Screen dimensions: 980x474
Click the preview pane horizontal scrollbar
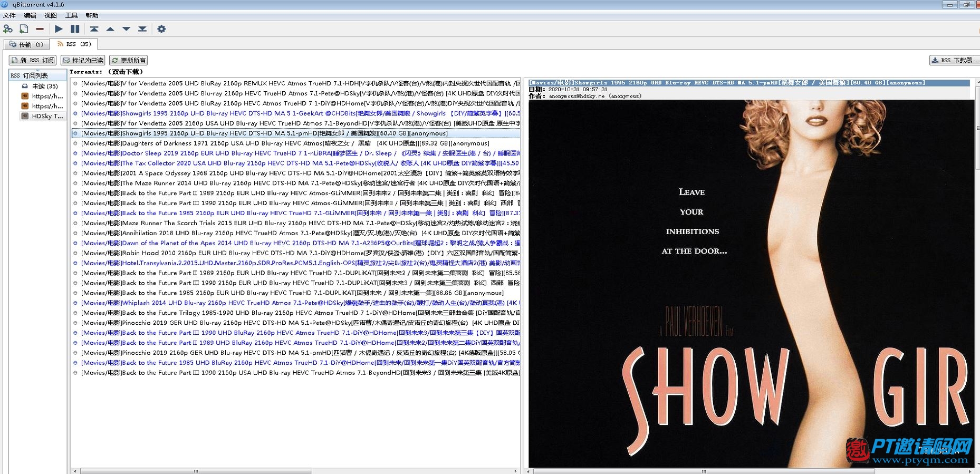[703, 471]
